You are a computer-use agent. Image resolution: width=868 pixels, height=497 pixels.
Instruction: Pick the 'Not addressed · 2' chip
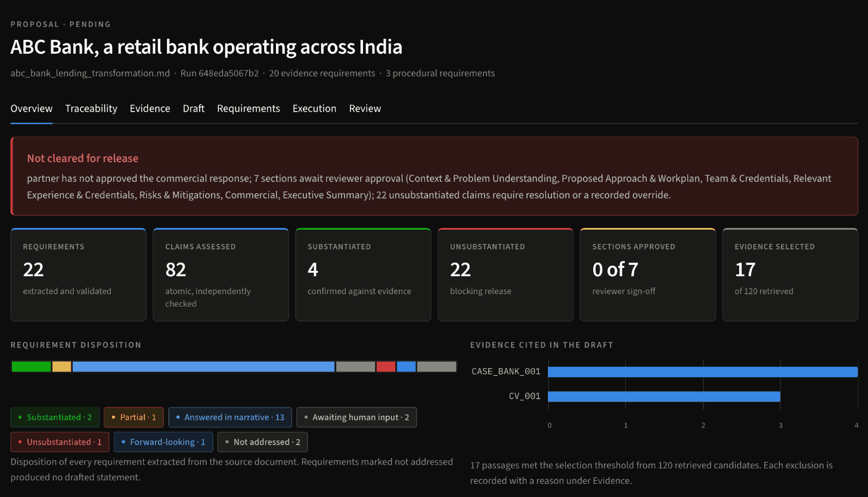(x=263, y=442)
